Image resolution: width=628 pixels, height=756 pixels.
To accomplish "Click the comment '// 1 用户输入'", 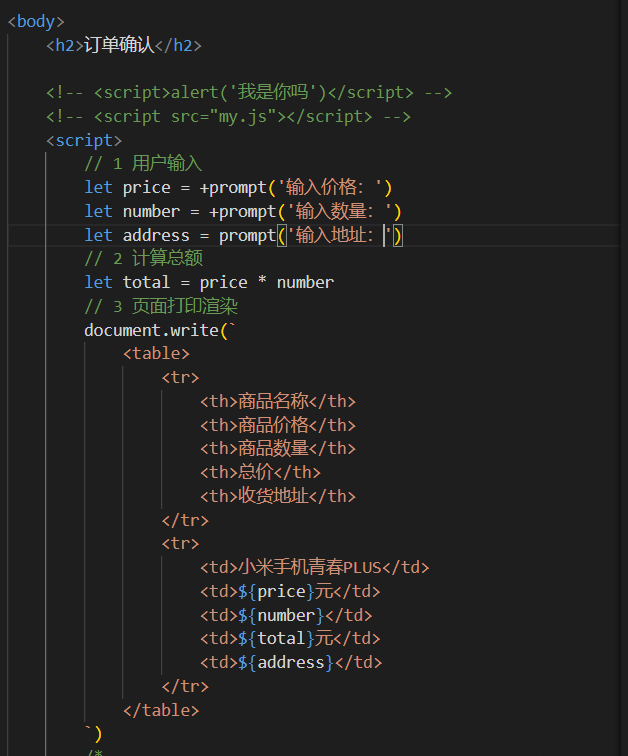I will pyautogui.click(x=143, y=163).
